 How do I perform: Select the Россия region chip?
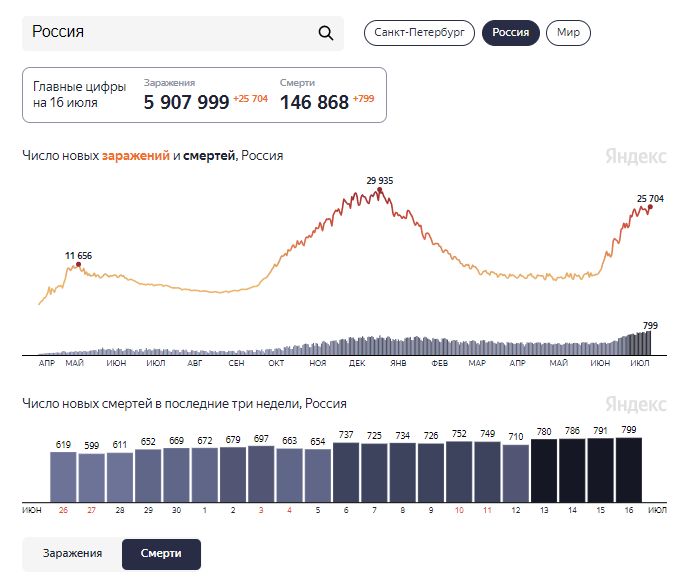pos(511,33)
